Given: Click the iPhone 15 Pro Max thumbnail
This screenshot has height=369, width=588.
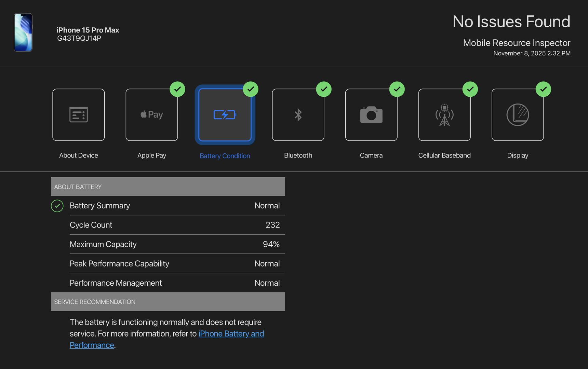Looking at the screenshot, I should pyautogui.click(x=23, y=32).
